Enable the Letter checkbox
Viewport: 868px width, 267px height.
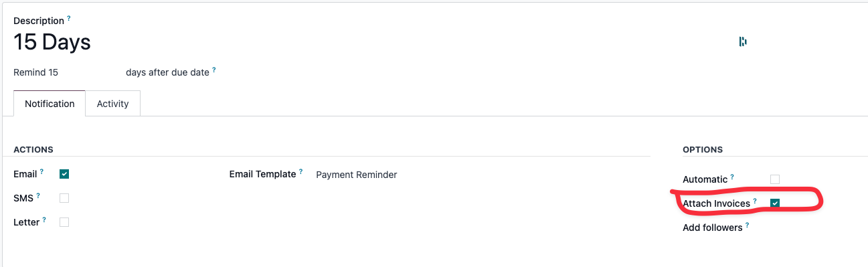tap(64, 222)
